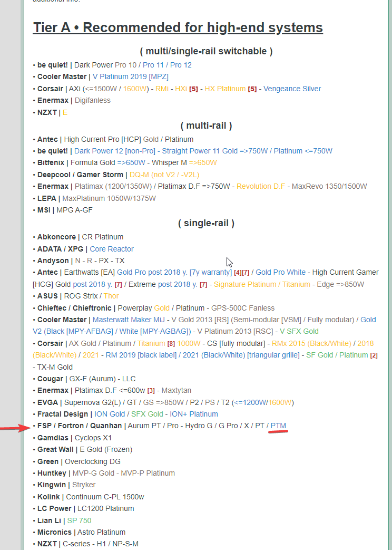
Task: Click 'Revolution D.F' in Enermax row
Action: point(261,186)
